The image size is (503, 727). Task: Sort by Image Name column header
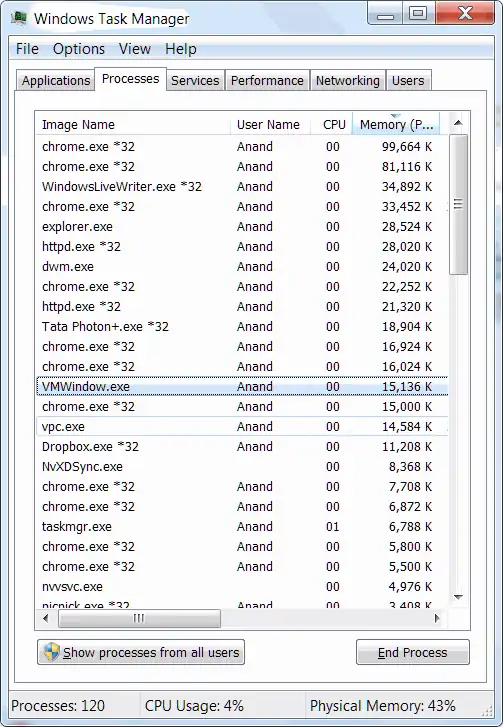(133, 124)
